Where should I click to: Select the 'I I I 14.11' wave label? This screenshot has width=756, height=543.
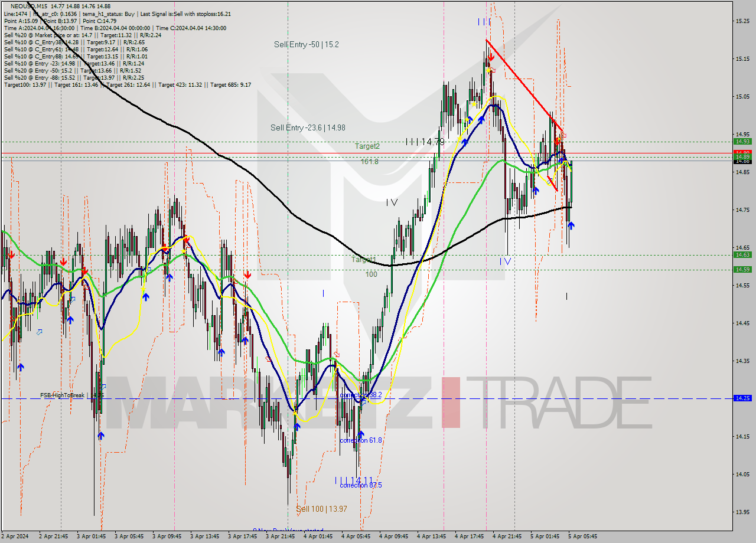click(353, 480)
